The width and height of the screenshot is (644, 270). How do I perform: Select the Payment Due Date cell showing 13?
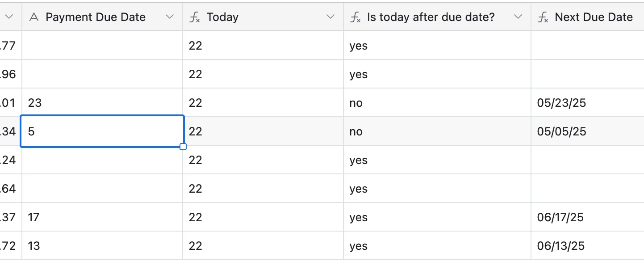[102, 246]
